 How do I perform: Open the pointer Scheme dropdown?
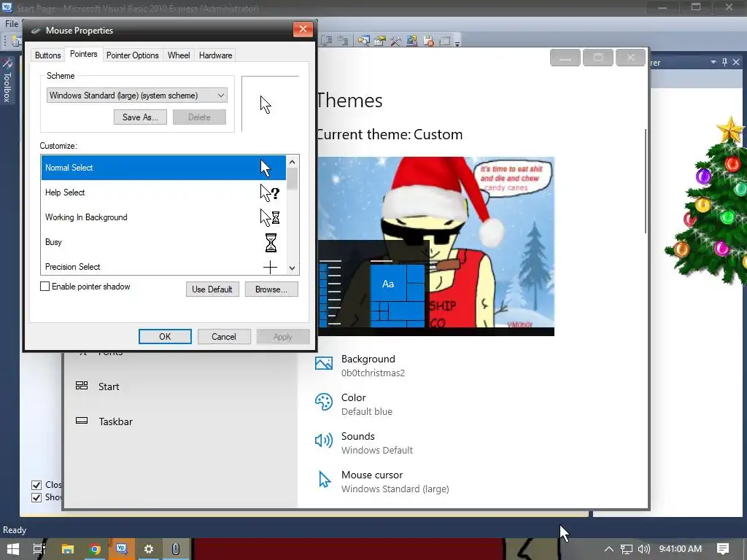point(136,96)
